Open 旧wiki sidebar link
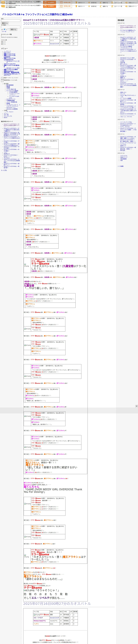 click(x=5, y=118)
